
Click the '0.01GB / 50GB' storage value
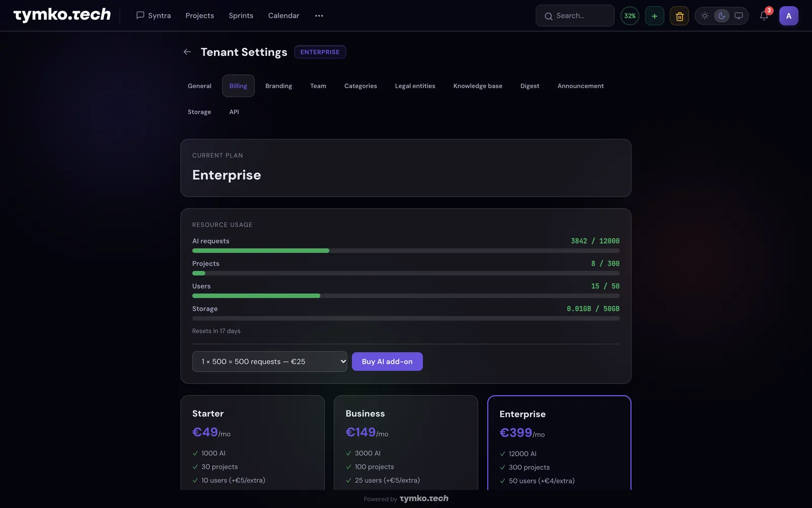click(593, 309)
